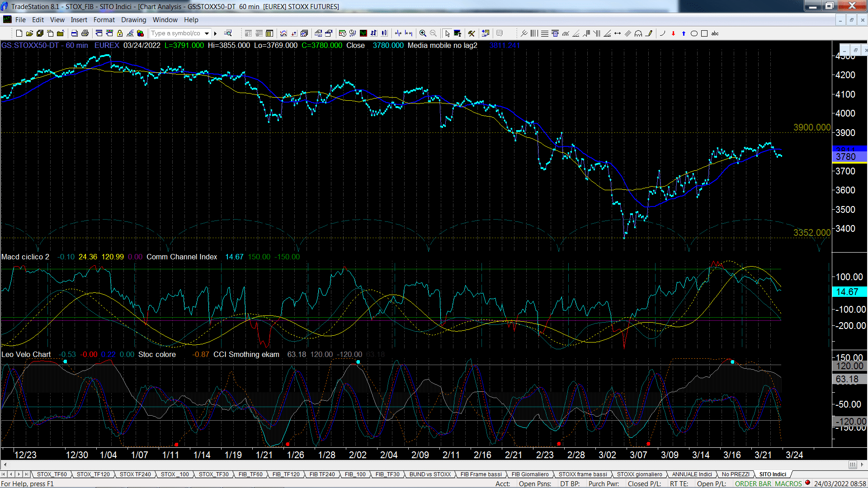Click the 3900.000 horizontal line label
This screenshot has height=488, width=868.
tap(812, 127)
